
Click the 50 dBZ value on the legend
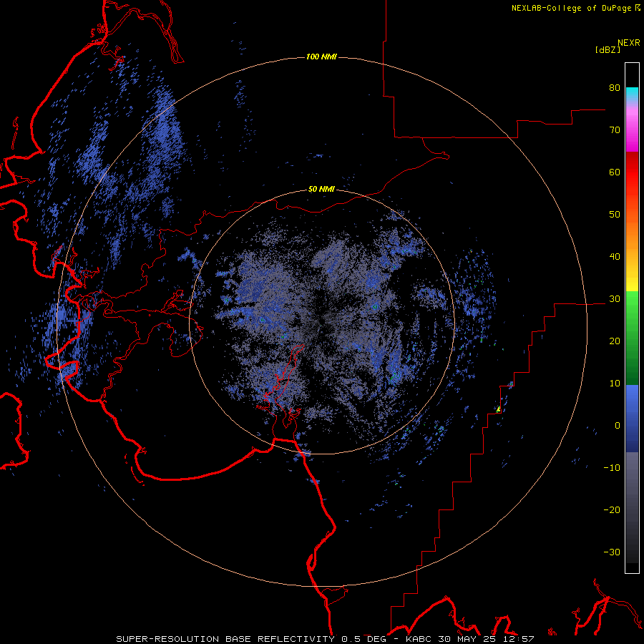tap(615, 215)
